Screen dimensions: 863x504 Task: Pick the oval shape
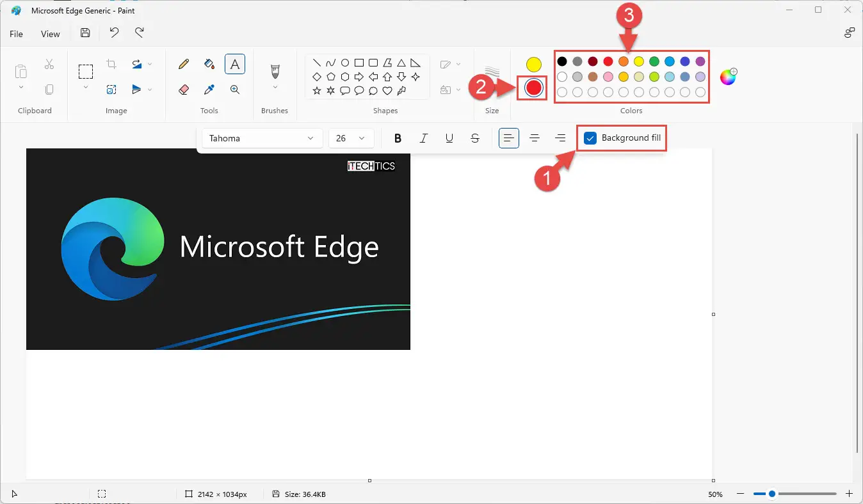345,63
